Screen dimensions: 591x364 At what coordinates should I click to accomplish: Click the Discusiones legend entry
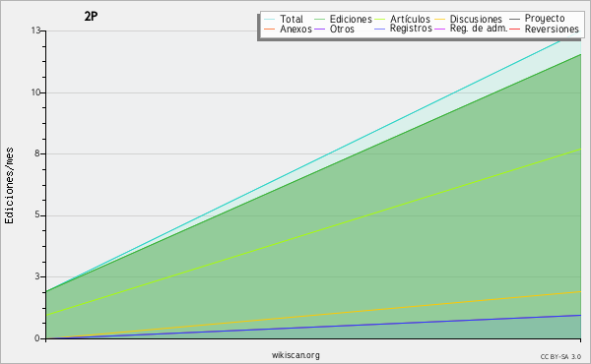[469, 19]
